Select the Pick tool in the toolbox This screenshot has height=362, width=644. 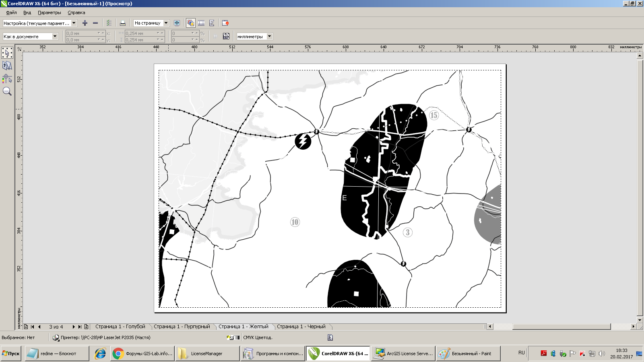(x=7, y=53)
